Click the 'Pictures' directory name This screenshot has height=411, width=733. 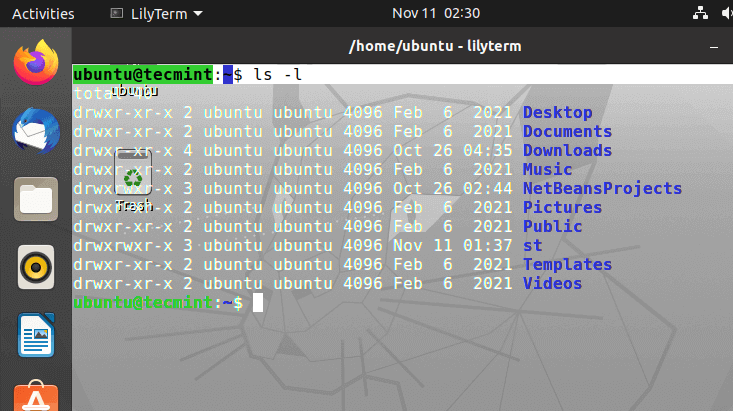click(562, 207)
